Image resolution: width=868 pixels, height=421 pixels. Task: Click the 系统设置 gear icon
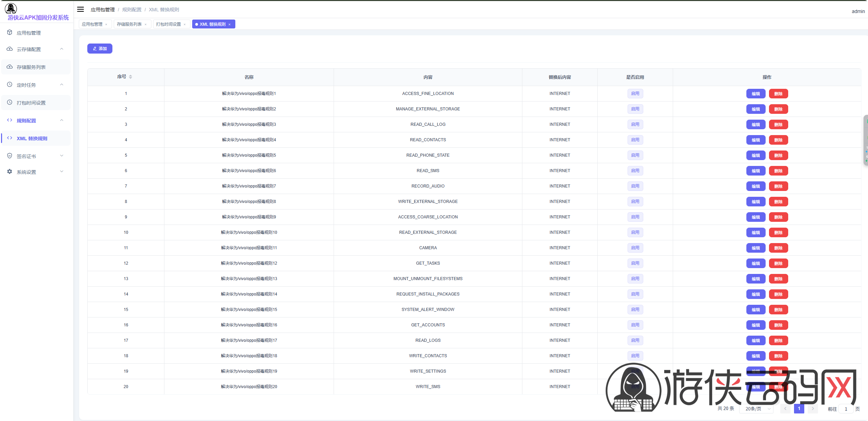(10, 172)
